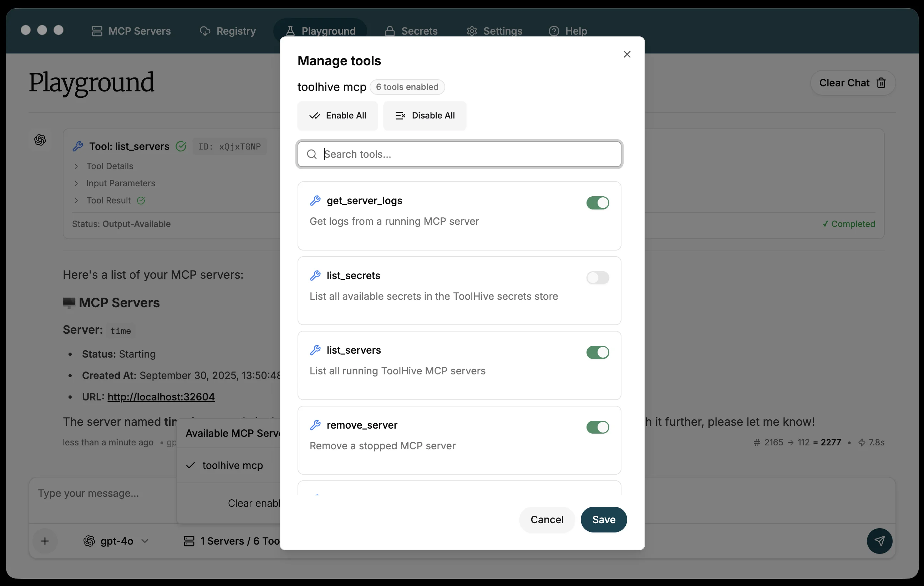This screenshot has width=924, height=586.
Task: Disable the get_server_logs toggle
Action: (x=597, y=203)
